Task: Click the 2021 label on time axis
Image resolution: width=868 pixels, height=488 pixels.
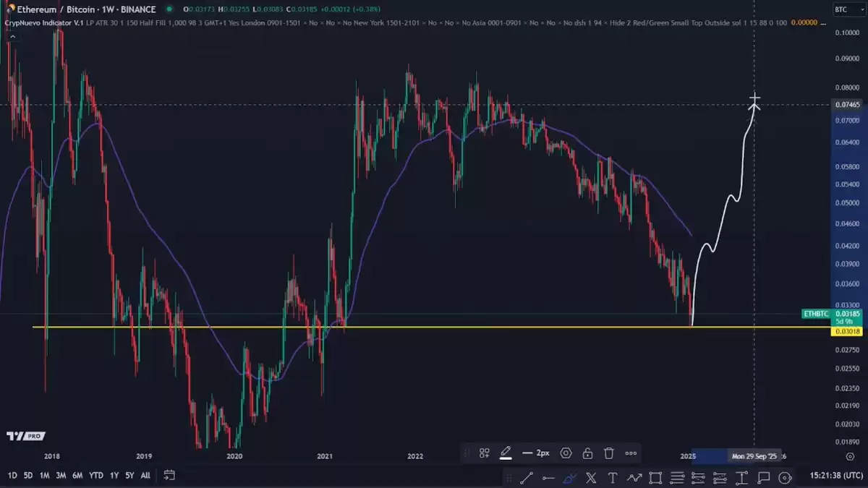Action: 325,456
